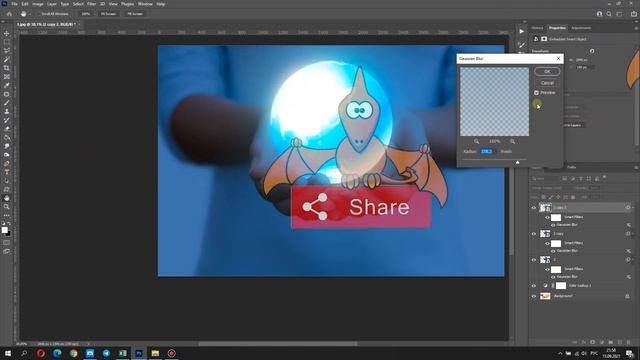Image resolution: width=640 pixels, height=360 pixels.
Task: Select the Eraser tool
Action: click(7, 129)
